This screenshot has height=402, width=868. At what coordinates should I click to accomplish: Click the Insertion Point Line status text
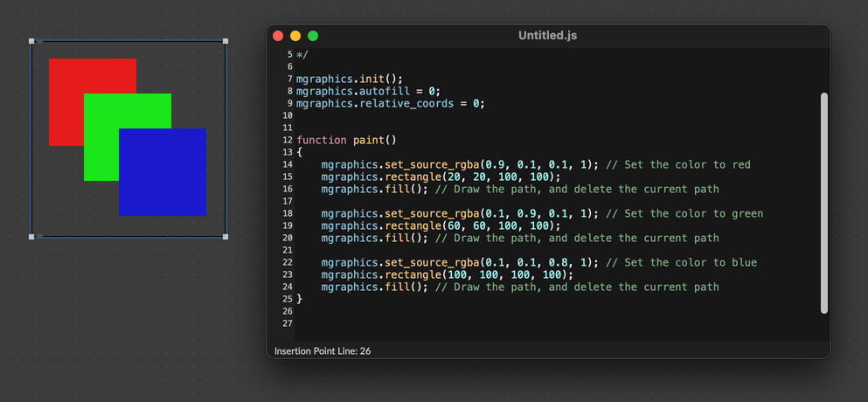click(x=323, y=350)
